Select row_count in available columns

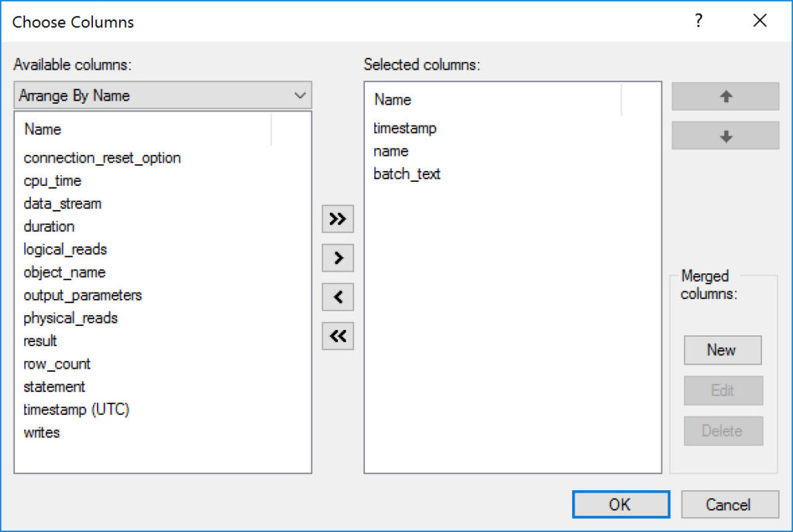click(x=57, y=364)
